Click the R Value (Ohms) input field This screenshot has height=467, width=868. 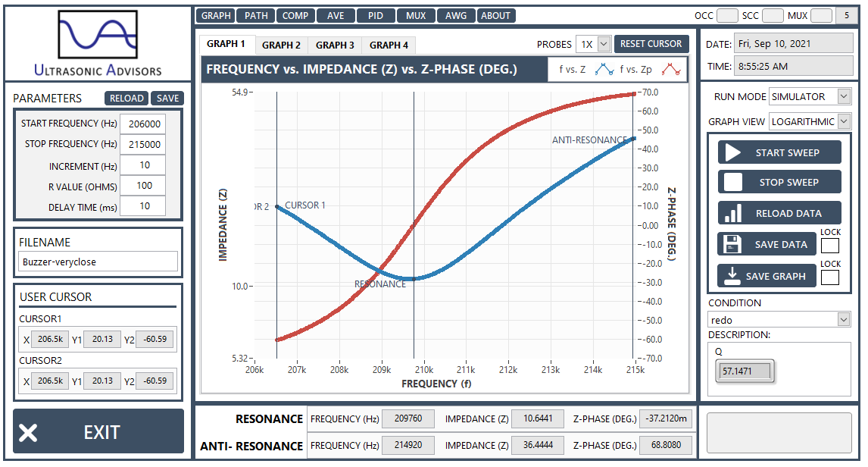point(143,186)
